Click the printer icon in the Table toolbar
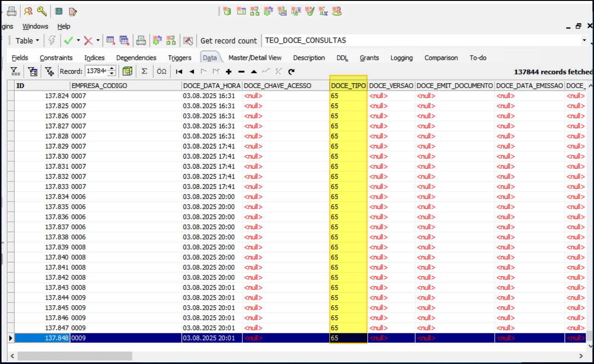This screenshot has height=364, width=594. [141, 40]
